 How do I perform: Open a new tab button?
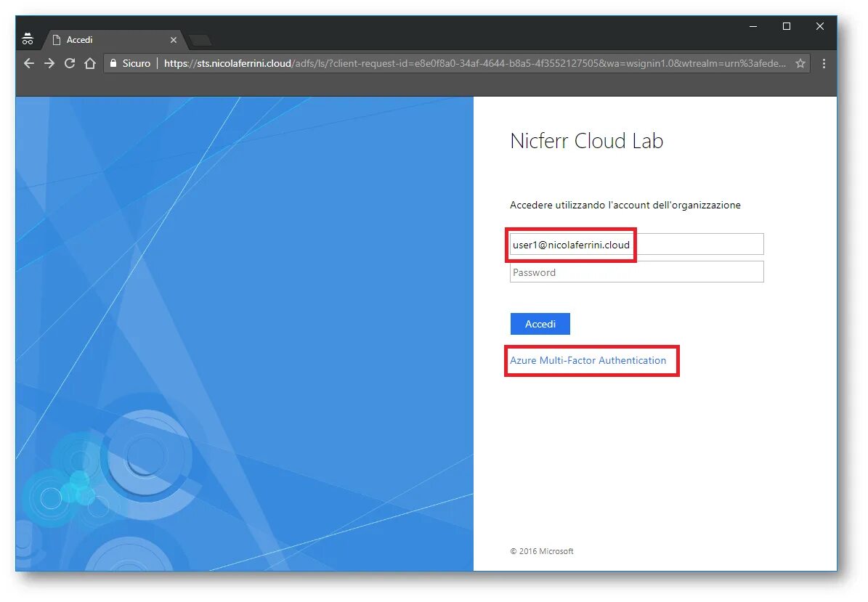point(200,40)
